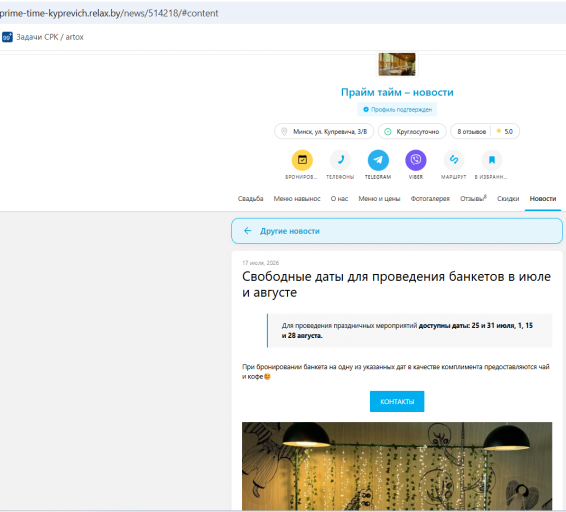Viewport: 566px width, 512px height.
Task: Click the news date 17 июля
Action: [x=260, y=263]
